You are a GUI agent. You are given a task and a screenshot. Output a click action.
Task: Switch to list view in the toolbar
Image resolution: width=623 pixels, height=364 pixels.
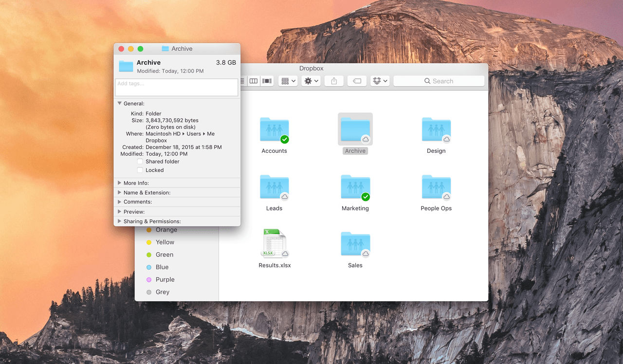pyautogui.click(x=241, y=81)
